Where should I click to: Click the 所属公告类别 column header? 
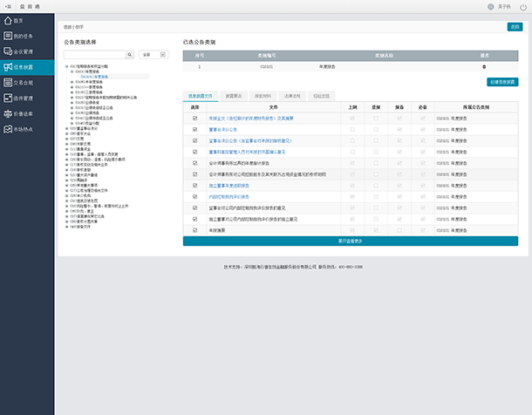[x=476, y=107]
